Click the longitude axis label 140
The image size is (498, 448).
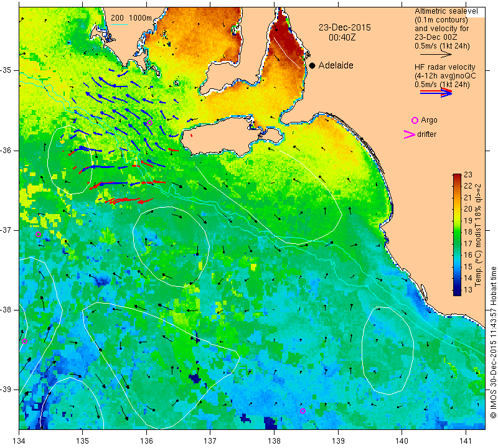[402, 441]
